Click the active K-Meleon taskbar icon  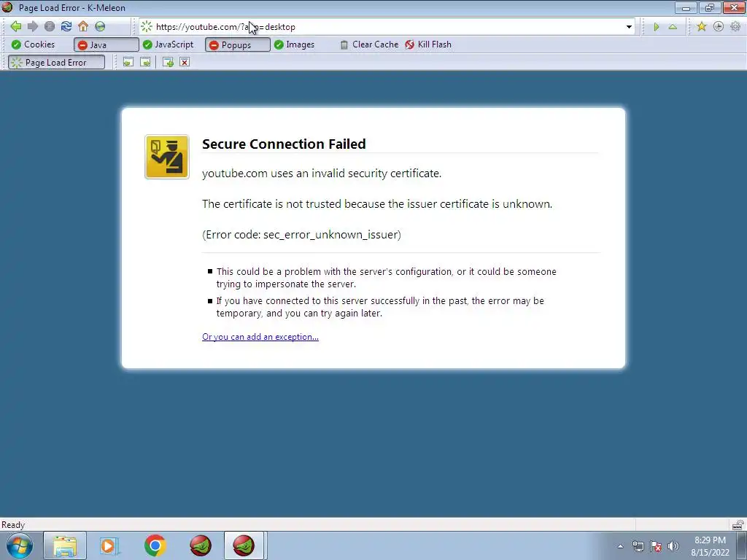(x=244, y=545)
